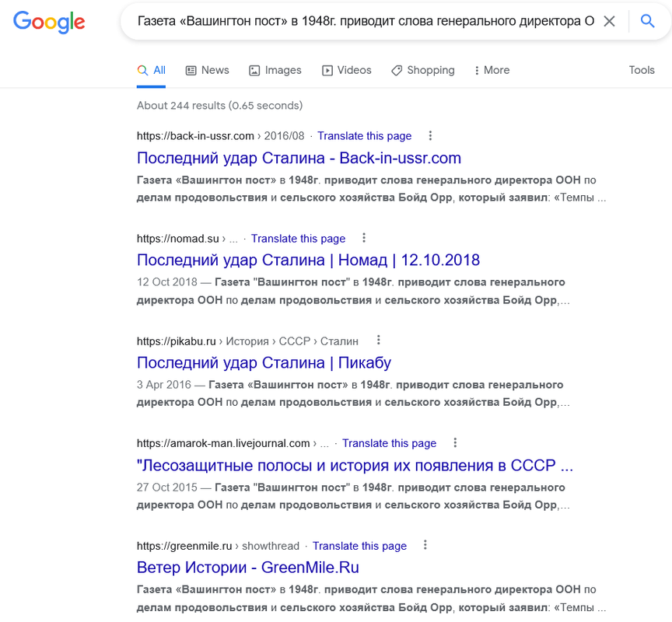Open three-dot menu for back-in-ussr.com result
Viewport: 672px width, 622px height.
pos(430,136)
